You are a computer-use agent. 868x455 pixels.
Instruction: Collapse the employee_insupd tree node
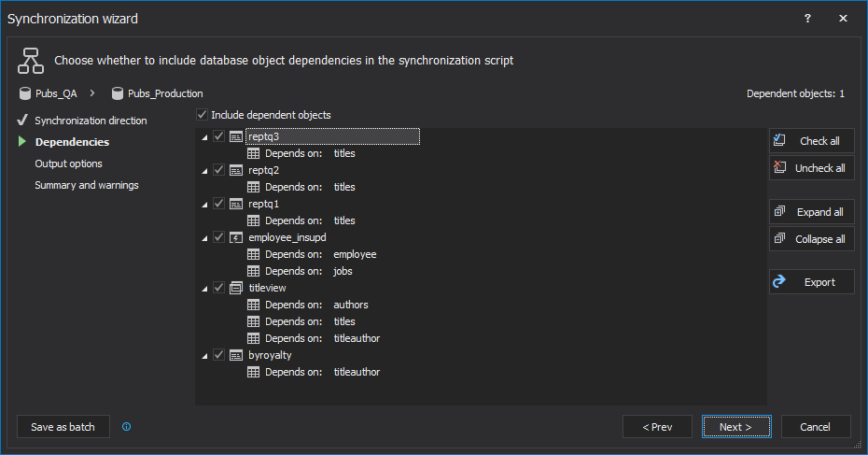pos(205,237)
